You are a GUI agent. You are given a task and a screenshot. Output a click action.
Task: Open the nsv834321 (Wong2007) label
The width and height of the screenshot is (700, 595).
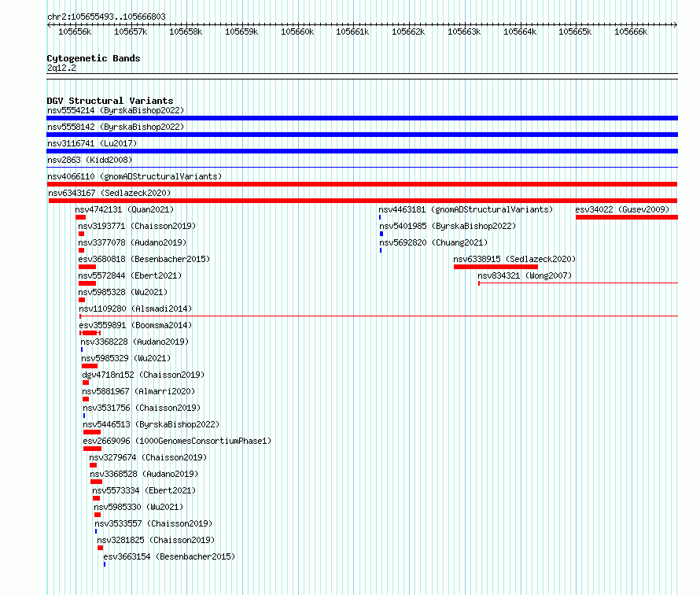tap(525, 275)
